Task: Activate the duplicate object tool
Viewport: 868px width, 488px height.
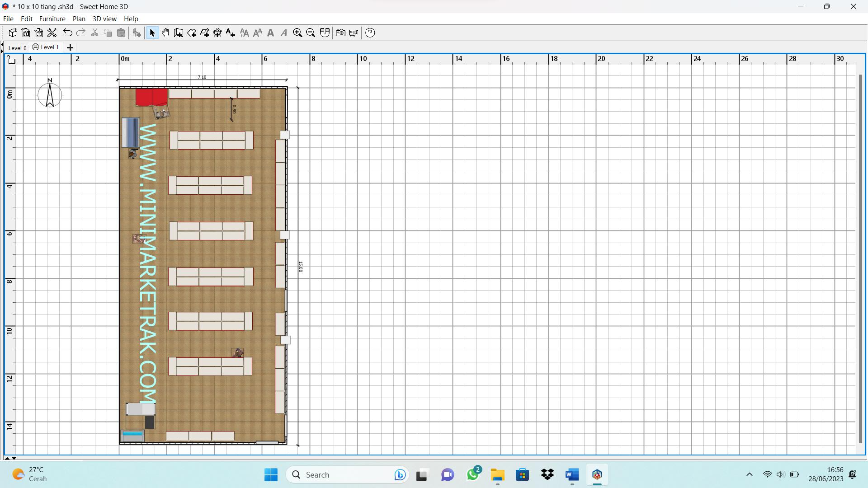Action: tap(108, 33)
